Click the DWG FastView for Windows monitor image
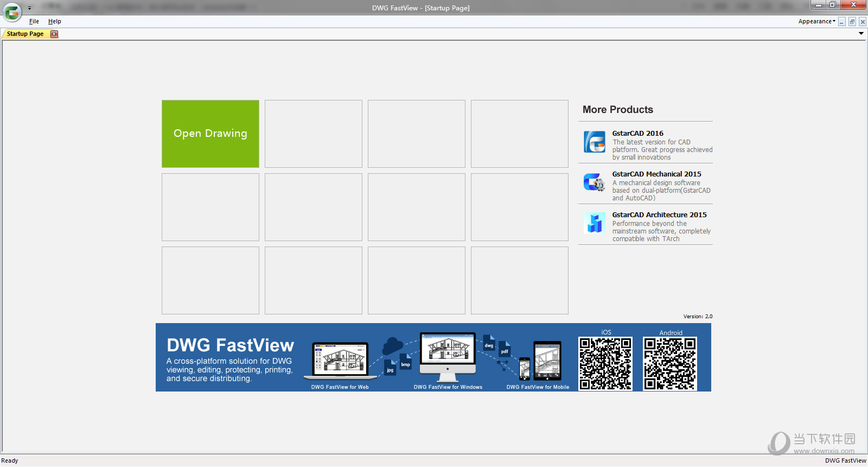868x467 pixels. click(x=448, y=357)
